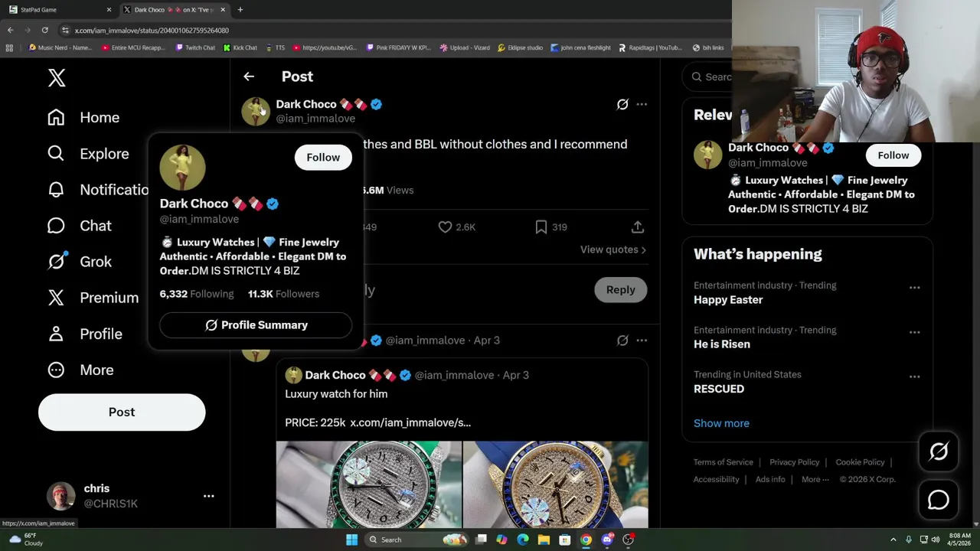Screen dimensions: 980x551
Task: Open Cookie Policy footer link
Action: coord(860,462)
